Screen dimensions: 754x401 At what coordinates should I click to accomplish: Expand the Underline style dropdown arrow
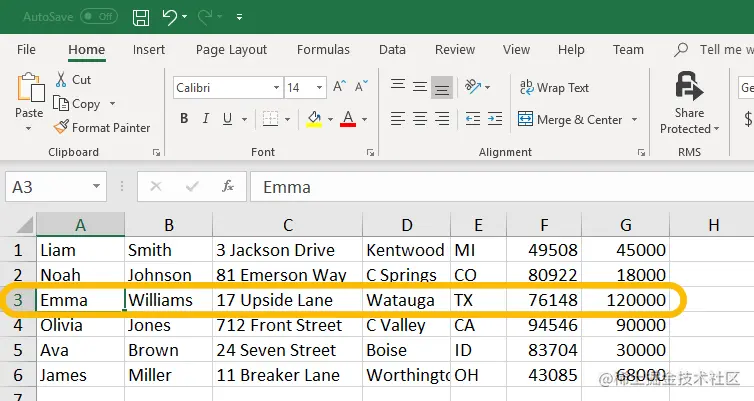(244, 119)
